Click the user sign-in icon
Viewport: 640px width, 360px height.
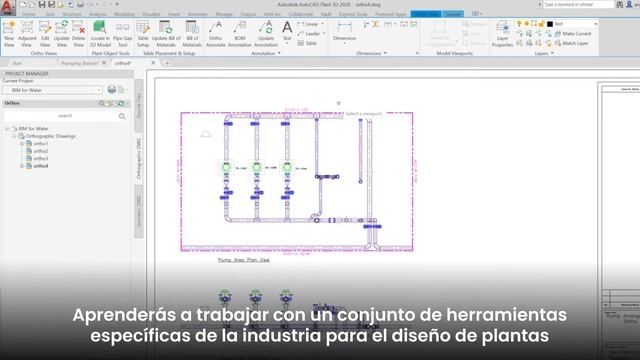click(629, 4)
